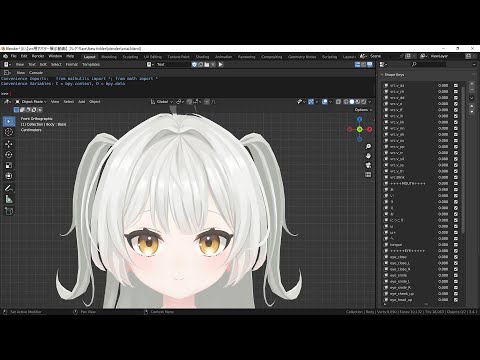
Task: Move selected shape key up
Action: pyautogui.click(x=472, y=106)
